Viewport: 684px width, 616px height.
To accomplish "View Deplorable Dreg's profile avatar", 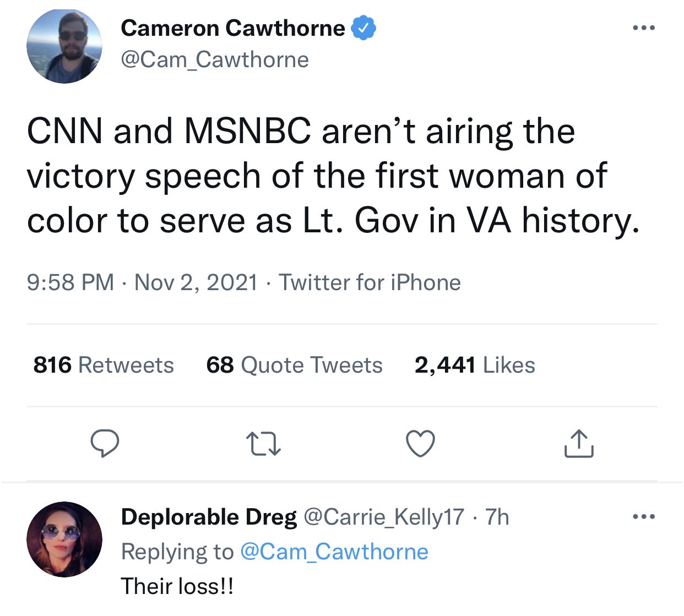I will coord(64,539).
